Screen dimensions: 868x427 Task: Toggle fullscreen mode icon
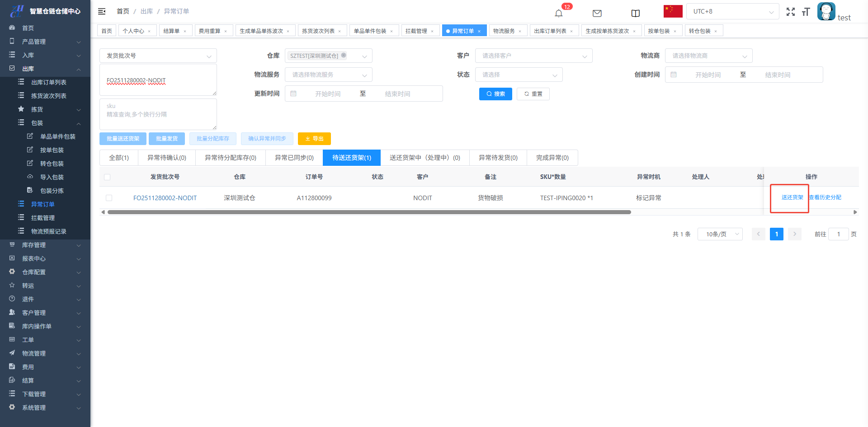(790, 12)
